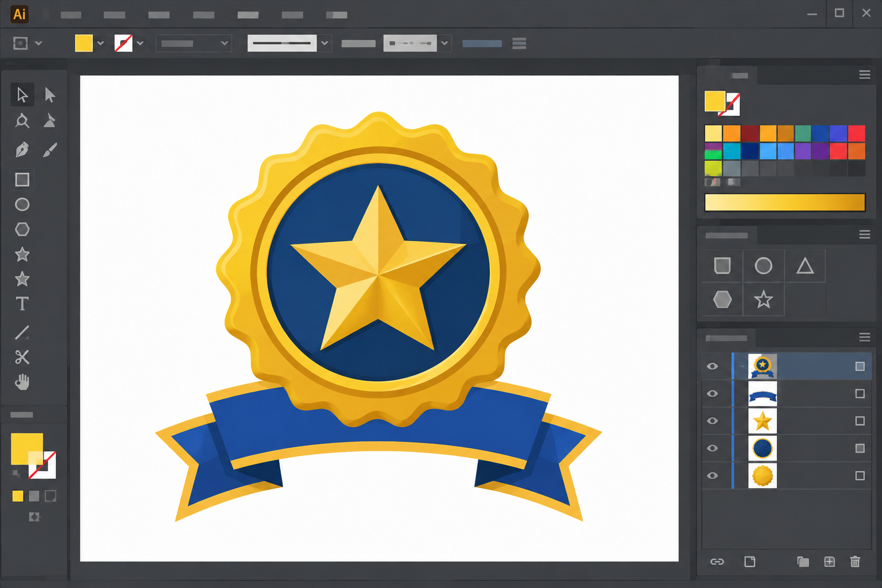Click the gray hexagon in shapes panel

pyautogui.click(x=722, y=299)
